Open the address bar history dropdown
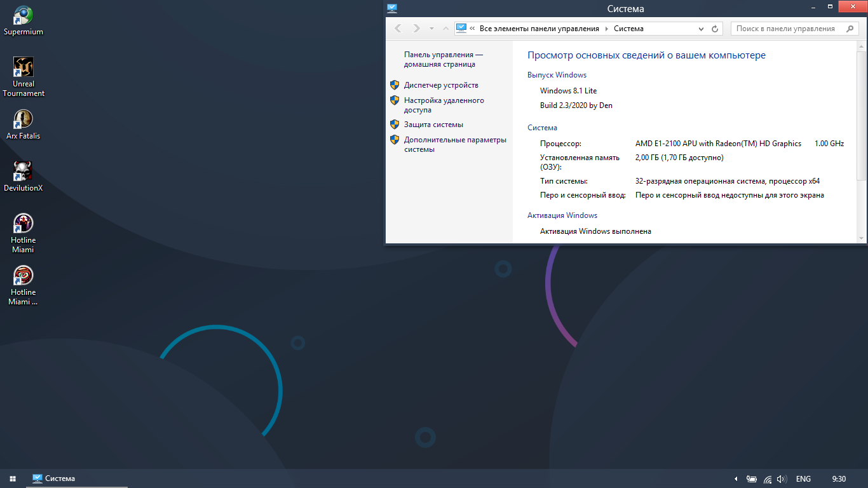Viewport: 868px width, 488px height. (702, 29)
